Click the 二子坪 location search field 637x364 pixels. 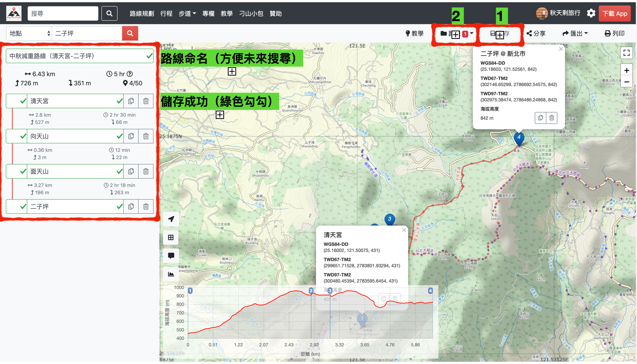tap(87, 33)
